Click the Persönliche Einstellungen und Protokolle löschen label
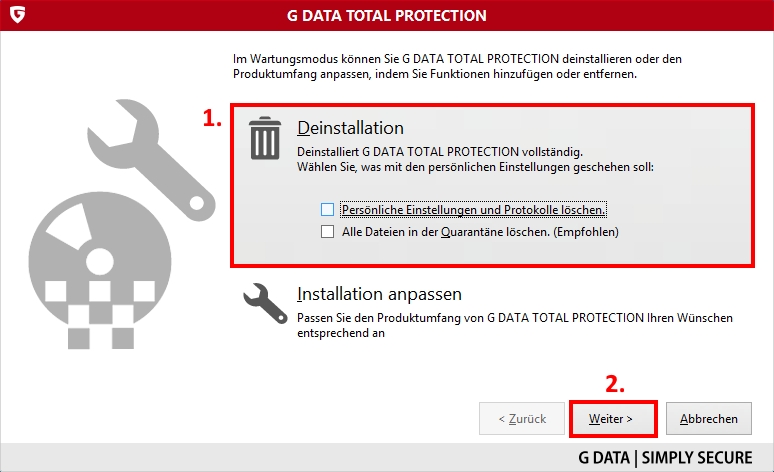The height and width of the screenshot is (472, 774). pyautogui.click(x=473, y=210)
